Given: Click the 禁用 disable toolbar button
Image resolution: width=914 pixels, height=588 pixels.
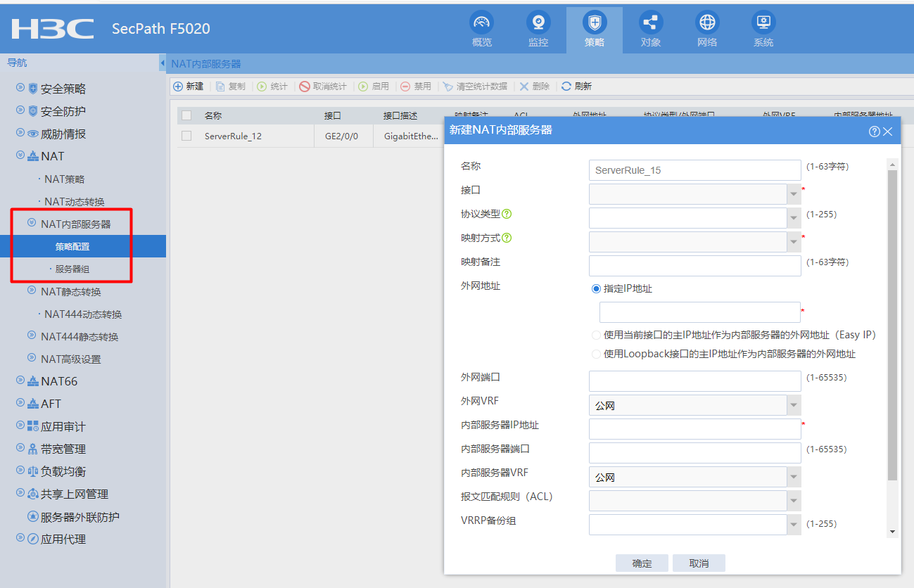Looking at the screenshot, I should [416, 87].
